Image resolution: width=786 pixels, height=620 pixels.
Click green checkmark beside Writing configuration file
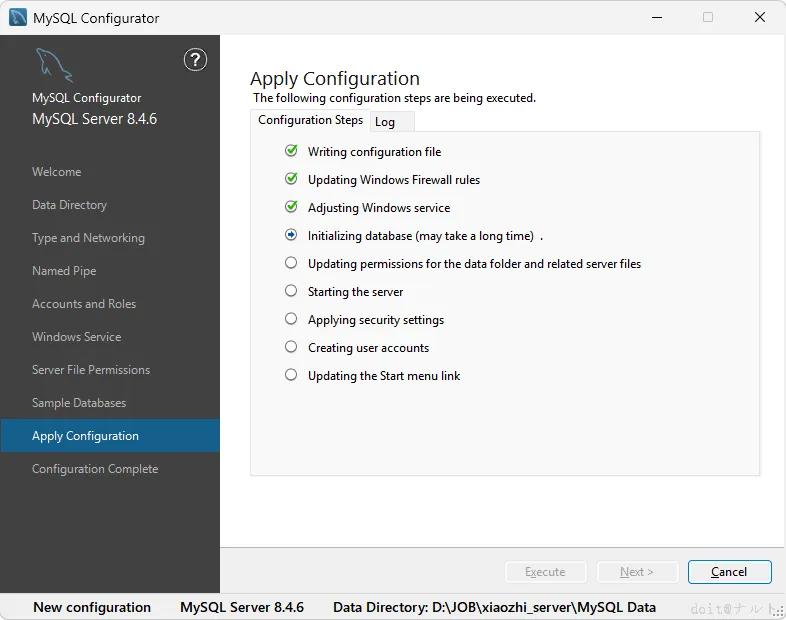291,151
